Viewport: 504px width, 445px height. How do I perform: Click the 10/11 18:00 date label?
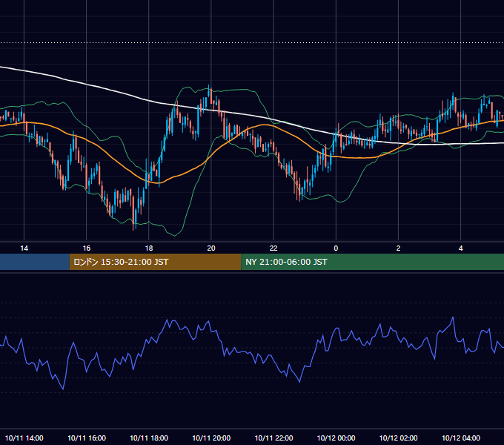pyautogui.click(x=149, y=438)
